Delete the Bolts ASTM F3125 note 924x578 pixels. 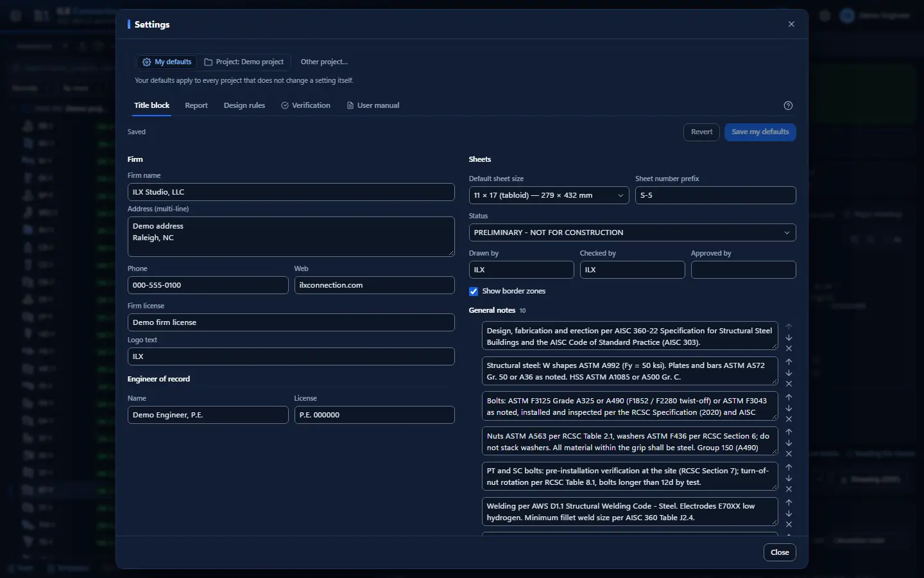click(x=789, y=419)
